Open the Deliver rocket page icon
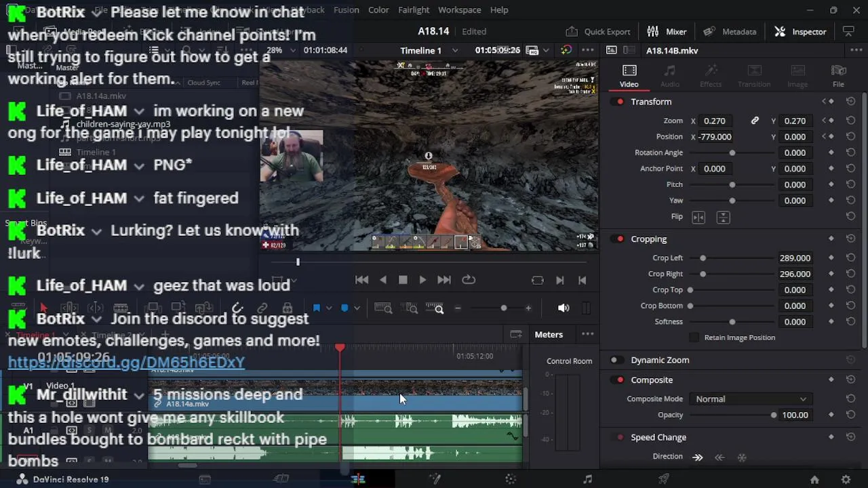Viewport: 868px width, 488px height. [x=664, y=479]
